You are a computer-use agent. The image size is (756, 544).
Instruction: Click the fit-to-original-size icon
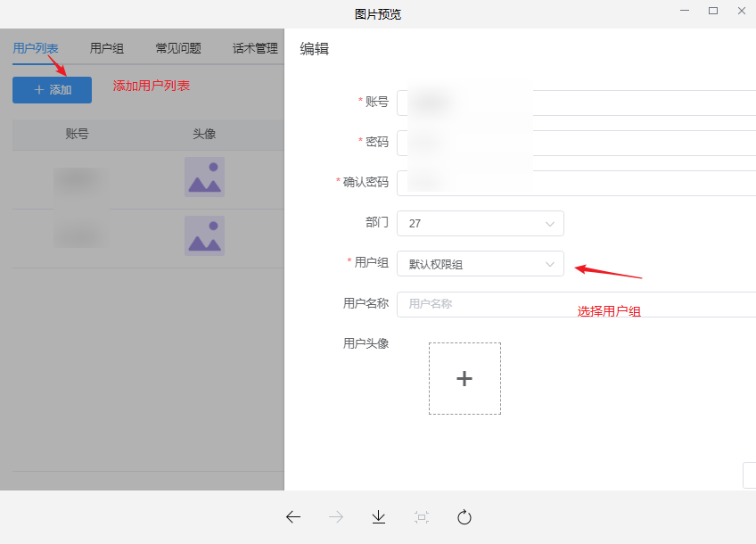tap(421, 516)
